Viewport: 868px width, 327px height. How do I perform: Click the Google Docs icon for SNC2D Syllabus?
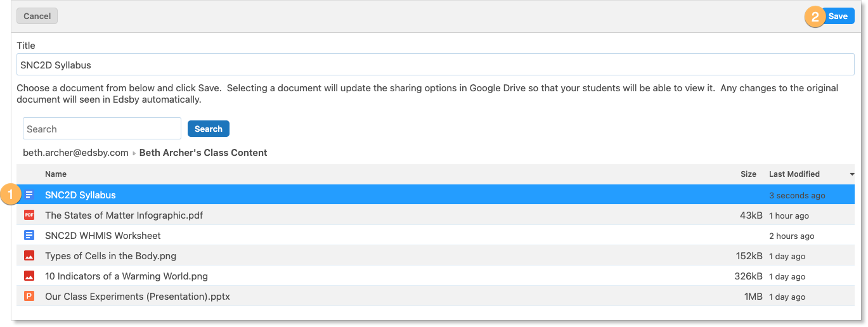(29, 195)
